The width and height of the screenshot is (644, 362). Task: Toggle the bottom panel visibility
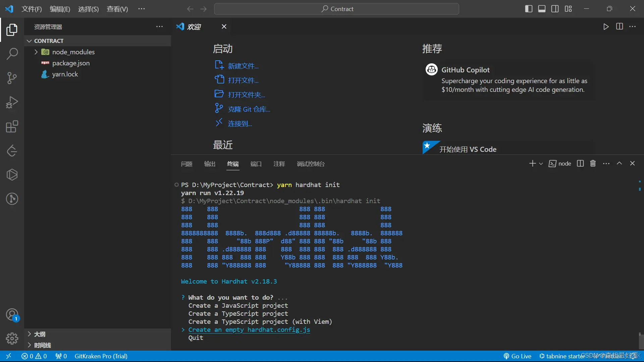click(542, 9)
